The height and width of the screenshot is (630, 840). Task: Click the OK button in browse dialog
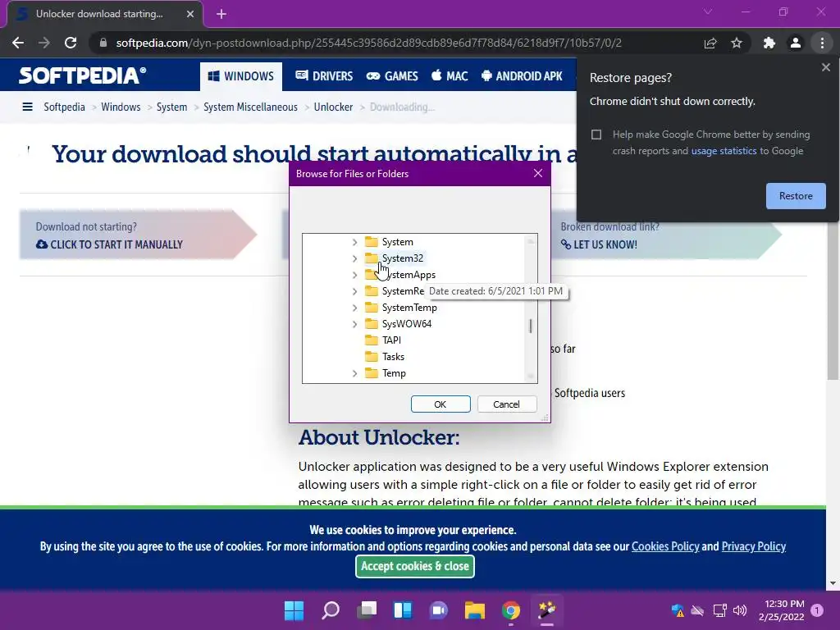(441, 404)
